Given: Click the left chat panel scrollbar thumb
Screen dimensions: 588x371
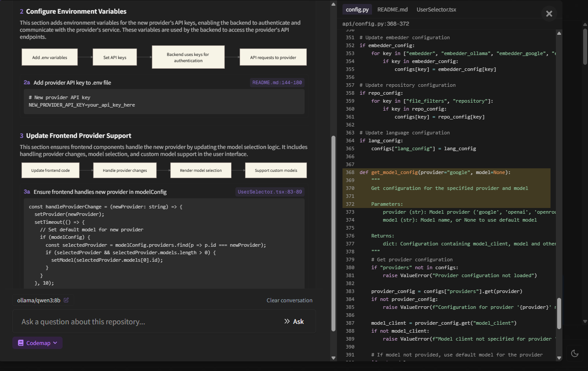Looking at the screenshot, I should (x=333, y=234).
